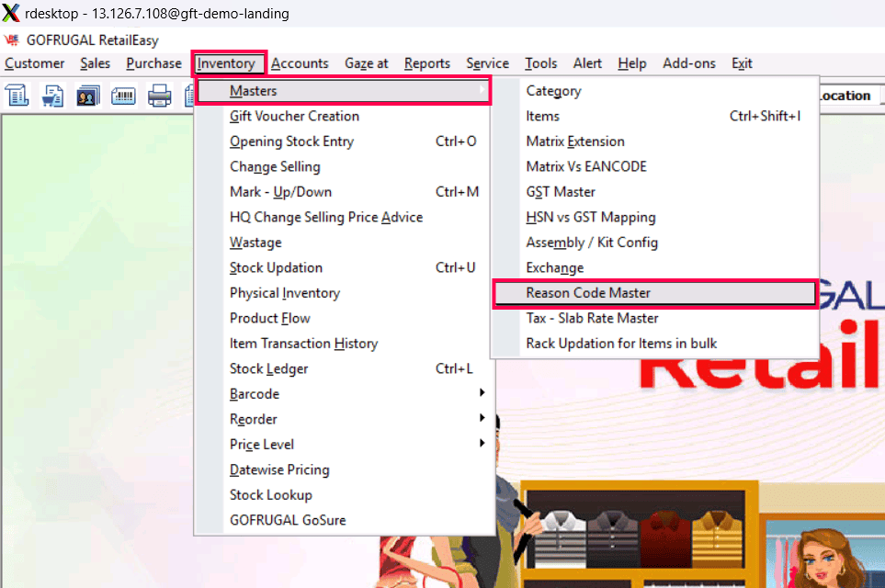Open the Accounts menu

click(300, 63)
